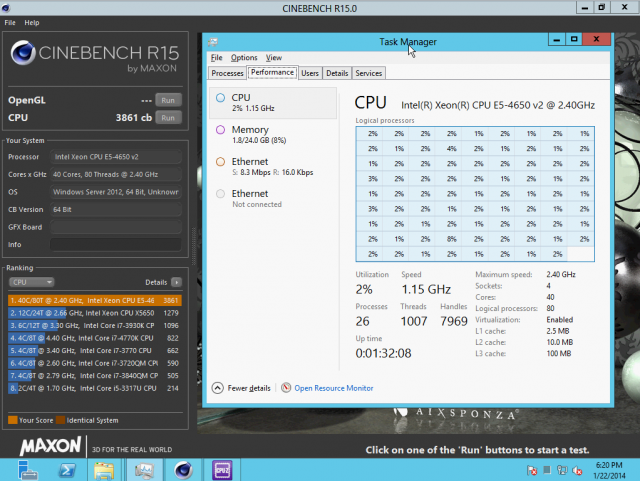The image size is (640, 481).
Task: Minimize the Task Manager window
Action: (x=556, y=39)
